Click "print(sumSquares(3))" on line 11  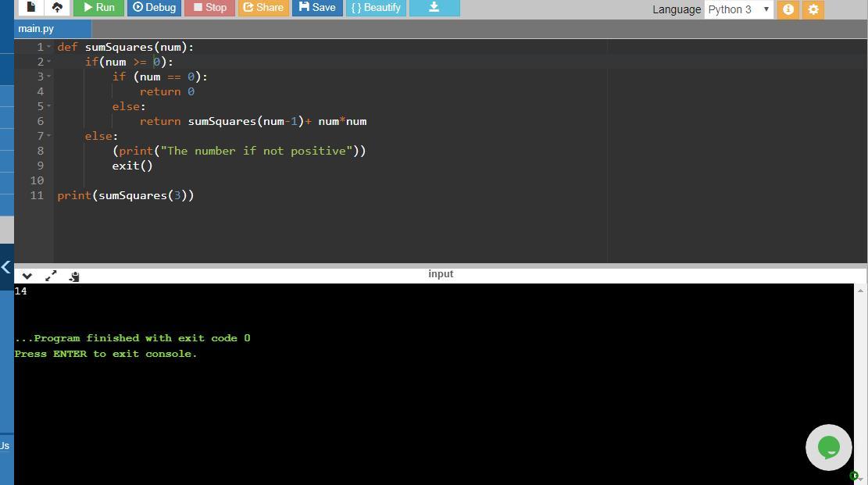[x=126, y=195]
